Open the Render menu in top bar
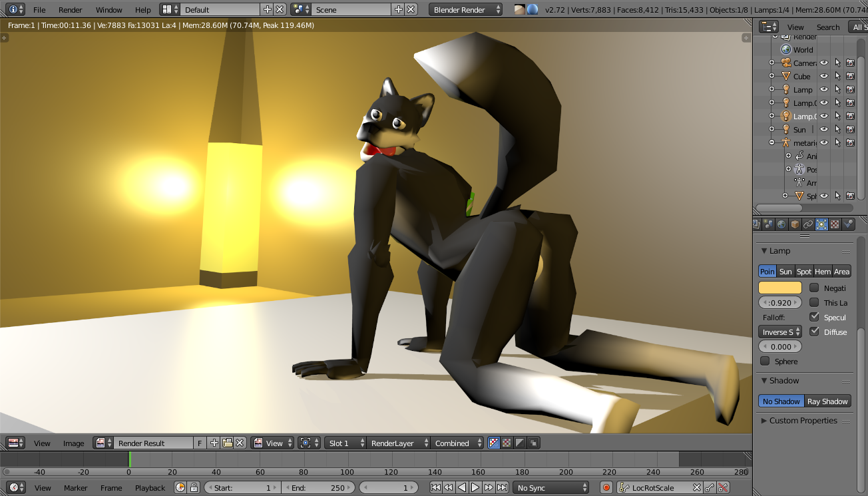 (x=70, y=10)
